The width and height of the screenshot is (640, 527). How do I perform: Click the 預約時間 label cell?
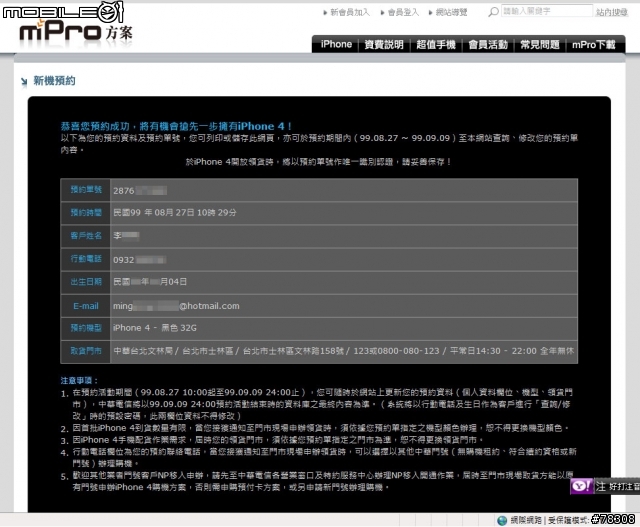click(86, 213)
